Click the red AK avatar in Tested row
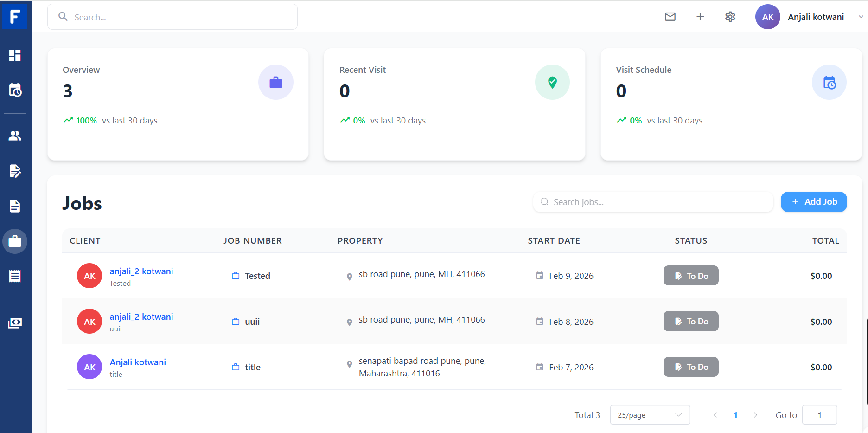The width and height of the screenshot is (868, 433). (89, 276)
